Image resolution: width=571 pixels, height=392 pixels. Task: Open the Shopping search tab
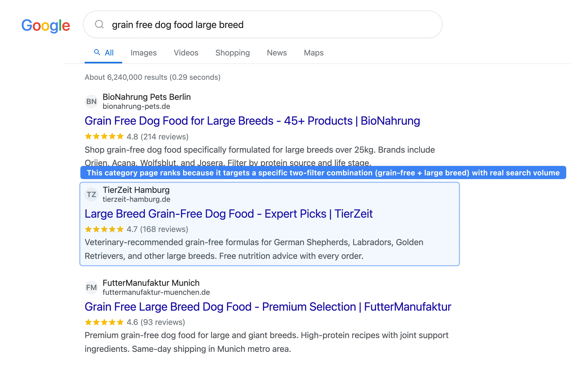[x=232, y=52]
